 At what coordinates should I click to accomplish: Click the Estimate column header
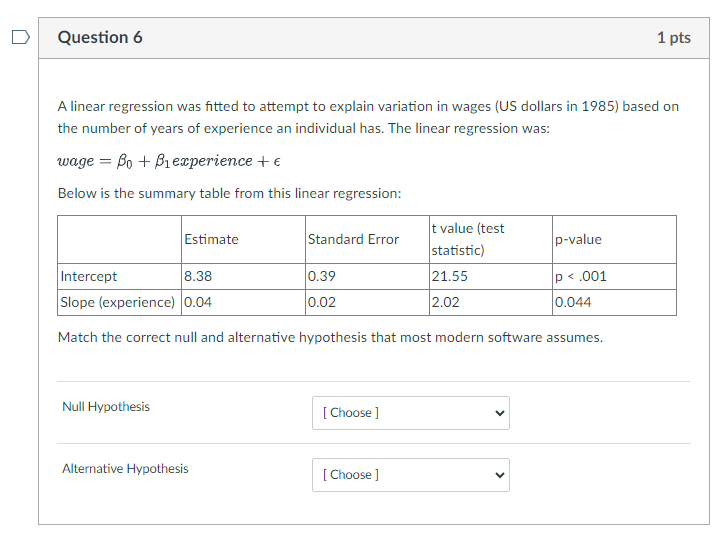tap(211, 239)
